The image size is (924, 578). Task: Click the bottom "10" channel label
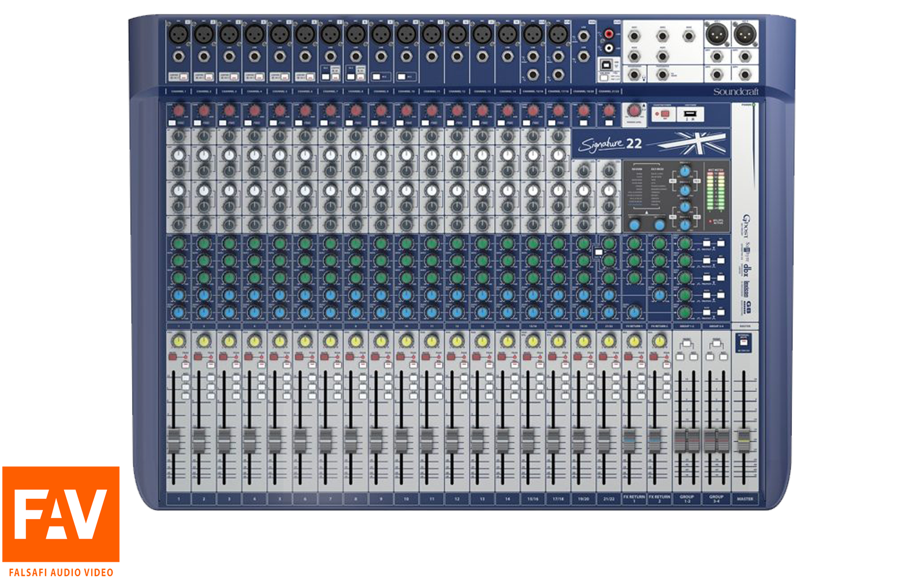point(407,498)
